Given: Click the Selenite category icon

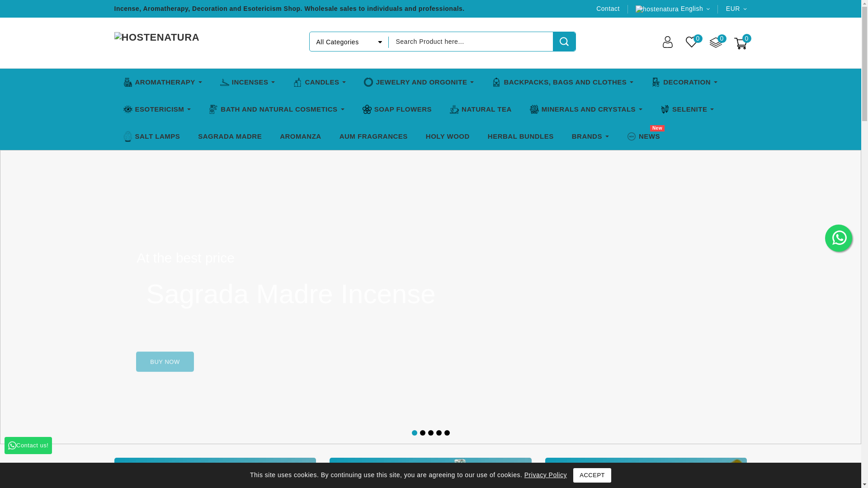Looking at the screenshot, I should coord(665,109).
